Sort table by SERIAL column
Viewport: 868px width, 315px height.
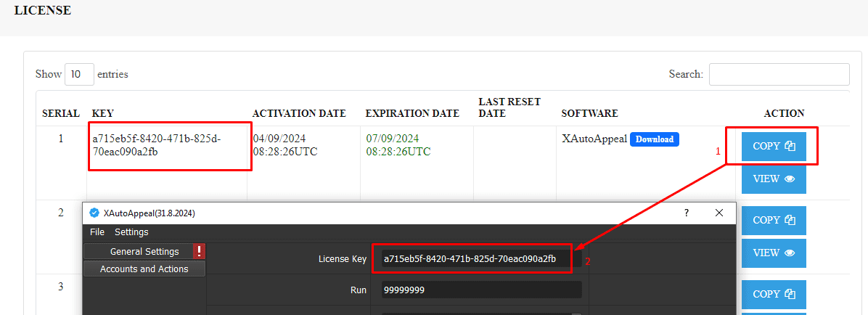(x=61, y=113)
